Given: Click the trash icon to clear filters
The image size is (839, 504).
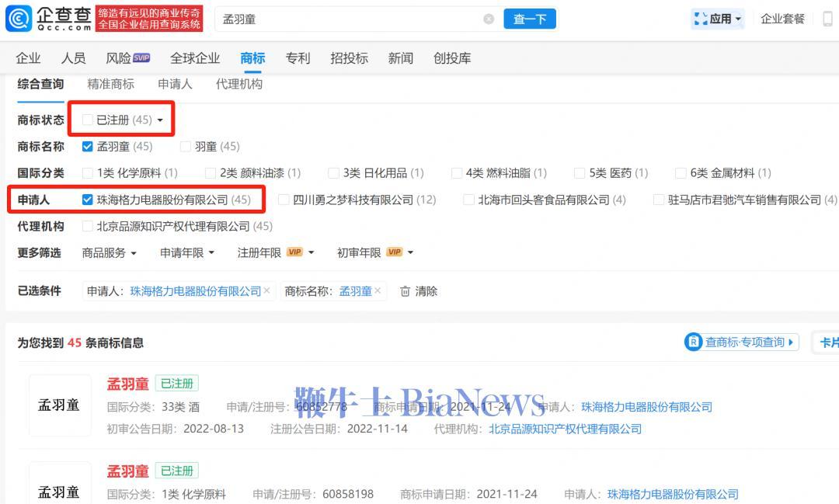Looking at the screenshot, I should click(x=405, y=291).
